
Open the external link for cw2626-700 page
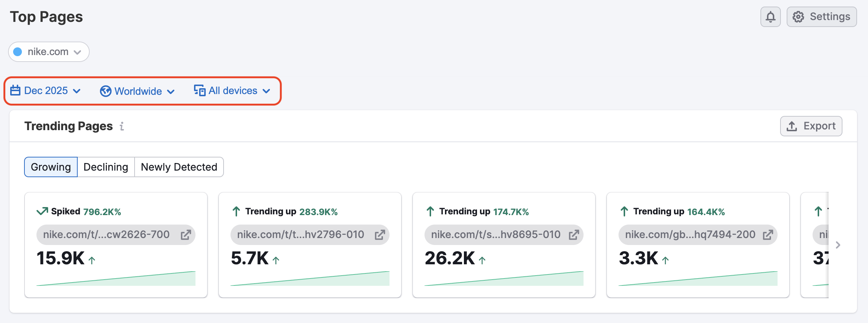coord(187,235)
